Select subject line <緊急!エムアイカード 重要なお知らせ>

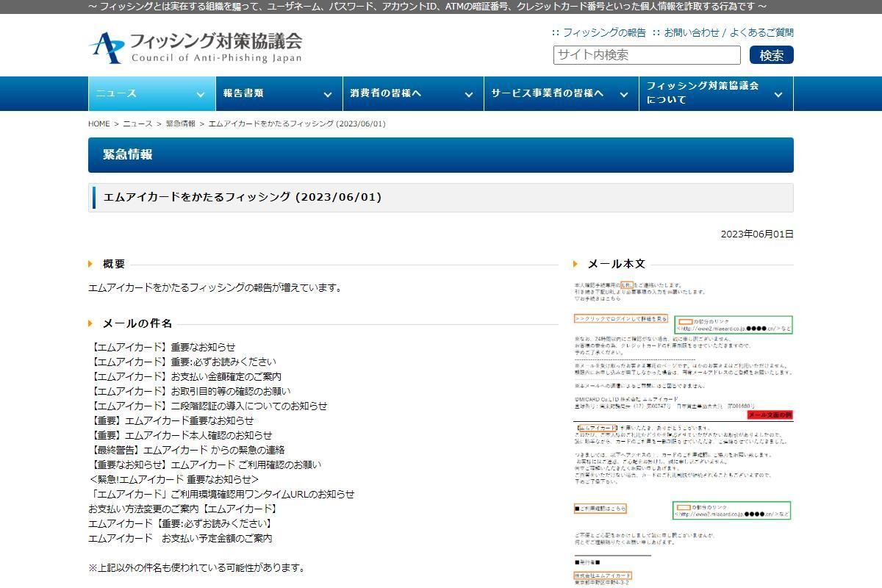(173, 479)
